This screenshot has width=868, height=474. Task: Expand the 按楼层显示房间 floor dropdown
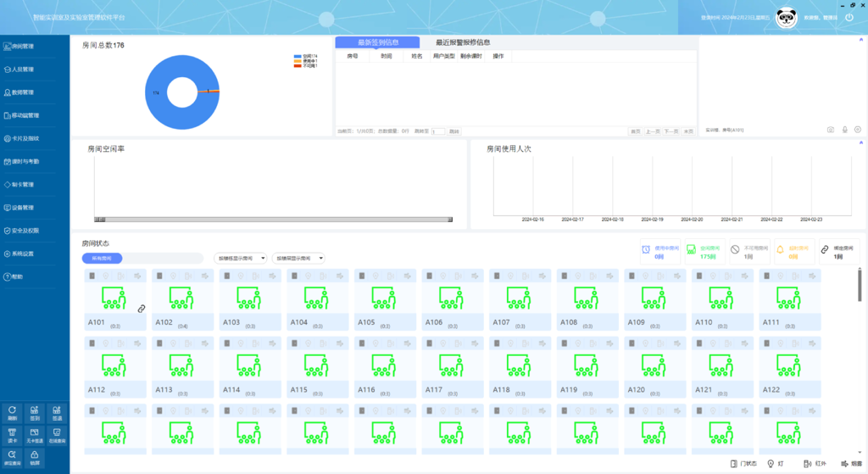298,259
